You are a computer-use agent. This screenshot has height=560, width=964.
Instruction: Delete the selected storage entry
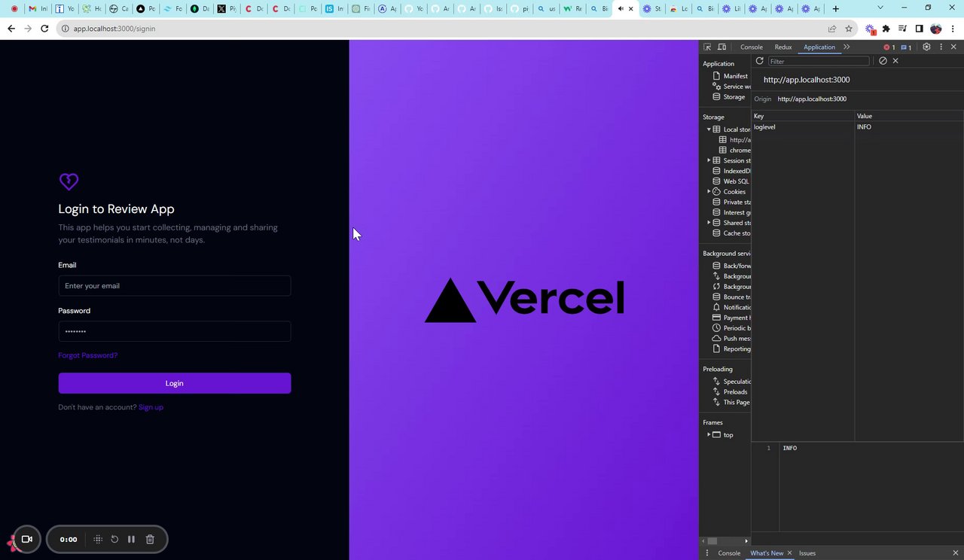pos(895,61)
